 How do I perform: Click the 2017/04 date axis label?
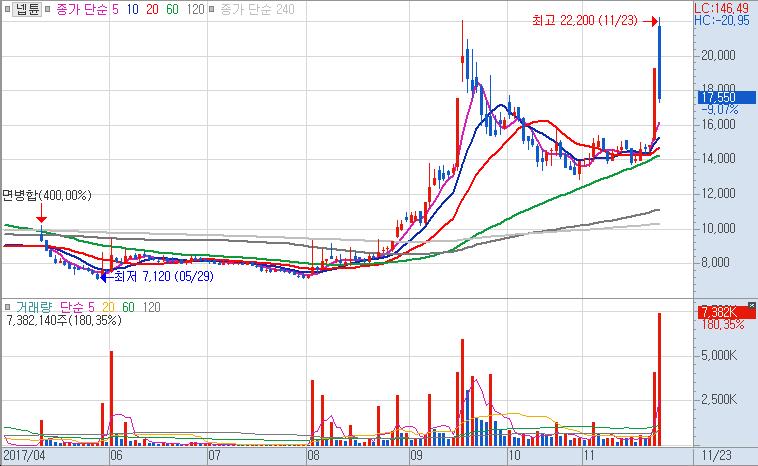tap(25, 455)
